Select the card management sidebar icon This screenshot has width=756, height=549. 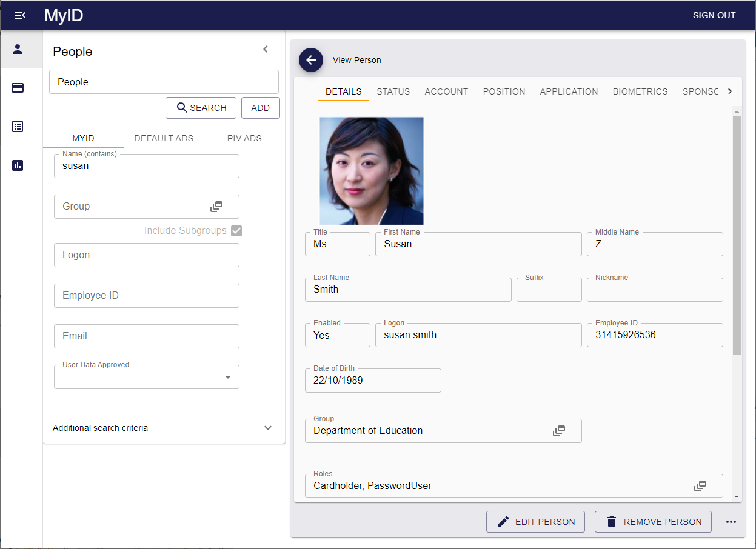coord(18,88)
